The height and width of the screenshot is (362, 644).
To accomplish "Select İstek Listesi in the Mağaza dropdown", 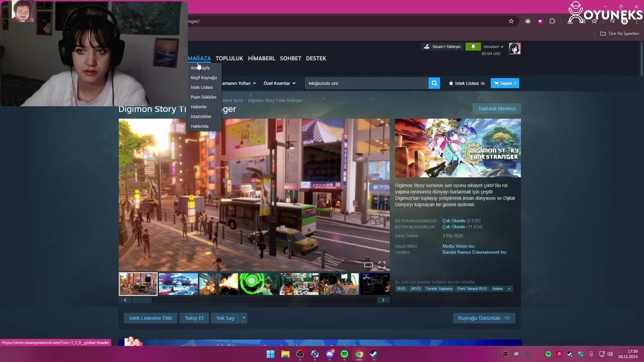I will coord(202,87).
